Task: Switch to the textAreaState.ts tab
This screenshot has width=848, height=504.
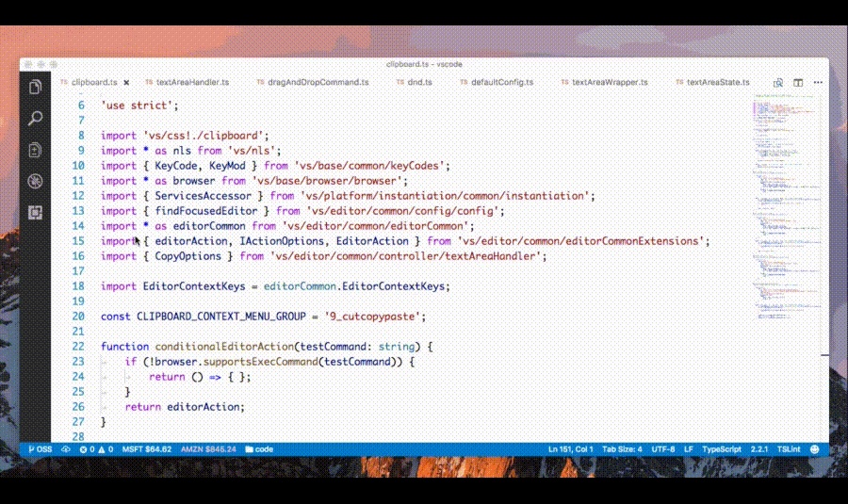Action: (x=712, y=82)
